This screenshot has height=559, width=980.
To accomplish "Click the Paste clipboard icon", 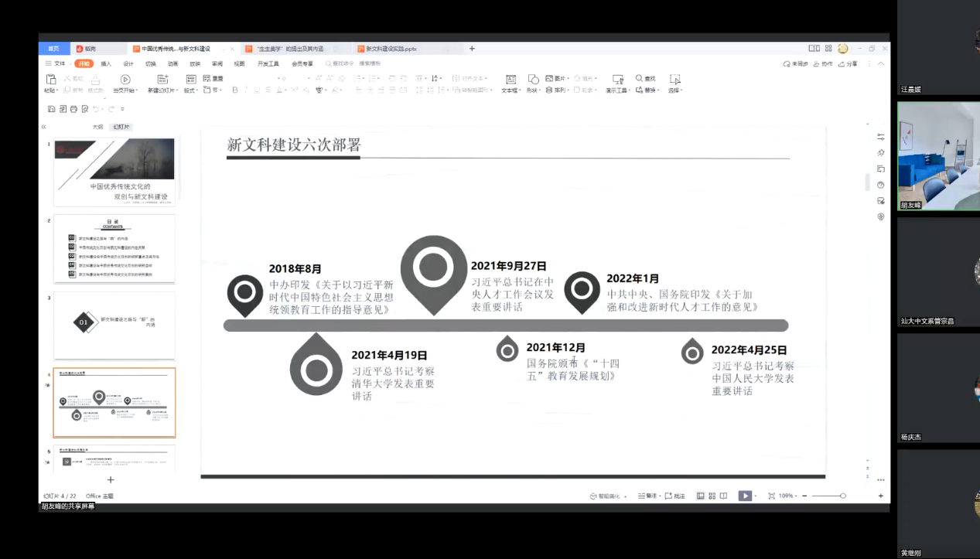I will (51, 79).
